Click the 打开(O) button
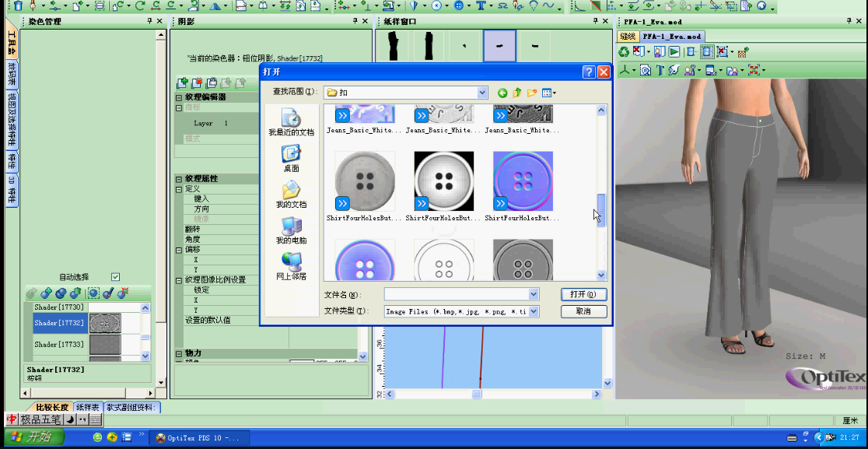Screen dimensions: 868x449 [583, 295]
